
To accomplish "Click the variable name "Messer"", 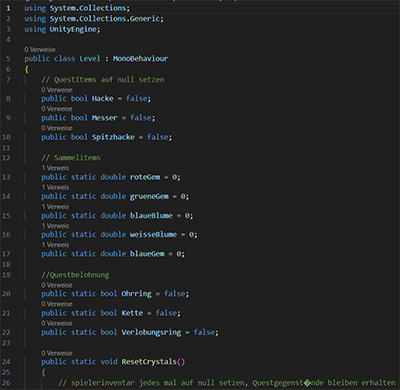I will coord(105,118).
